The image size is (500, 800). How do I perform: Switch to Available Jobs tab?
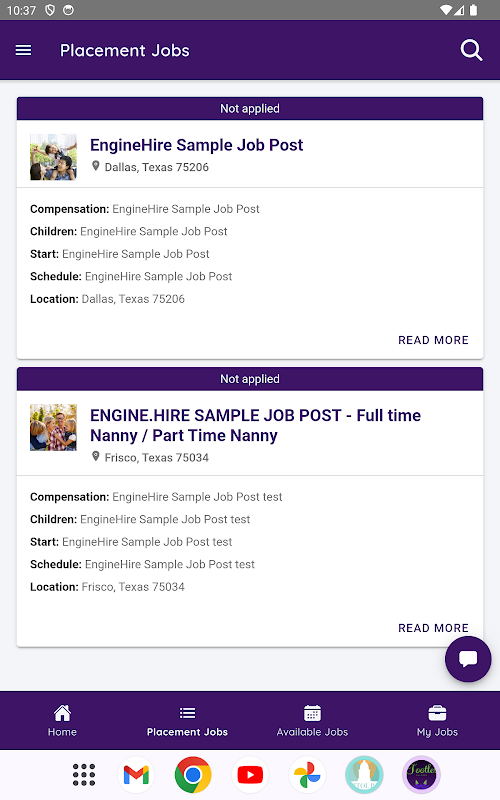tap(312, 720)
